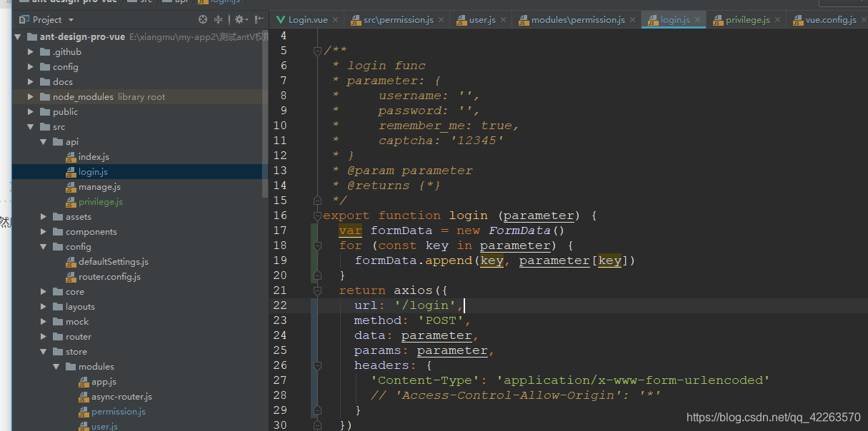Close the user.js tab

(504, 20)
